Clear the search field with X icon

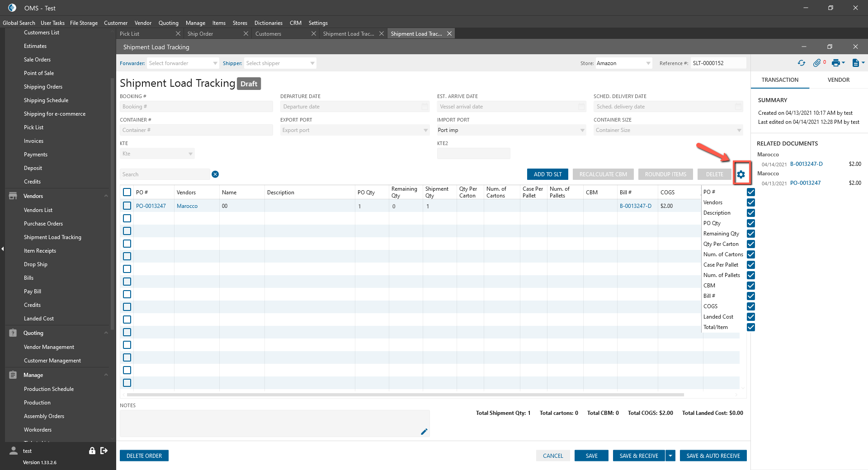pyautogui.click(x=215, y=174)
